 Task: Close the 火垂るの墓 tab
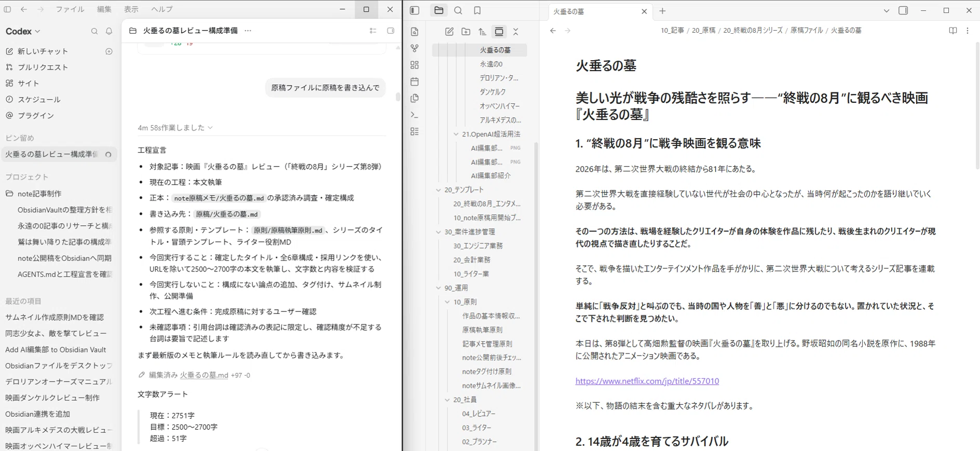point(644,11)
